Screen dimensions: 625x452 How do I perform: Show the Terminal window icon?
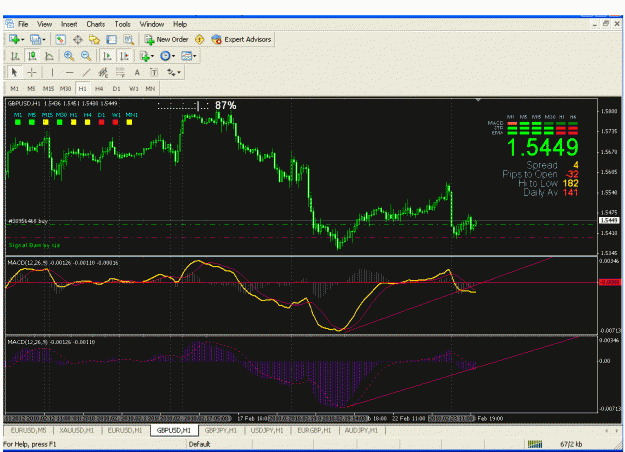[111, 39]
